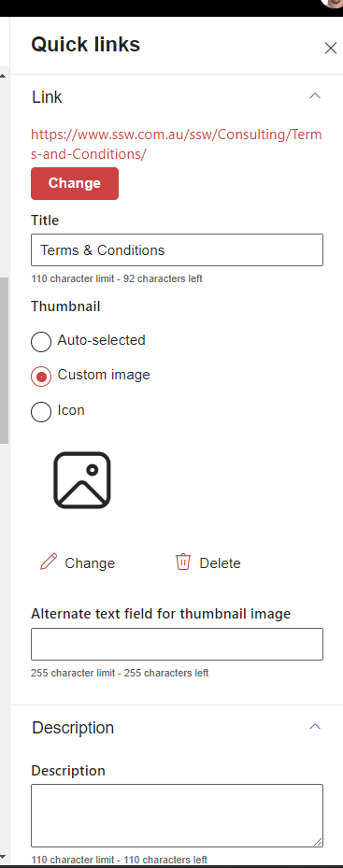Close the Quick links panel
This screenshot has height=868, width=343.
[x=330, y=49]
